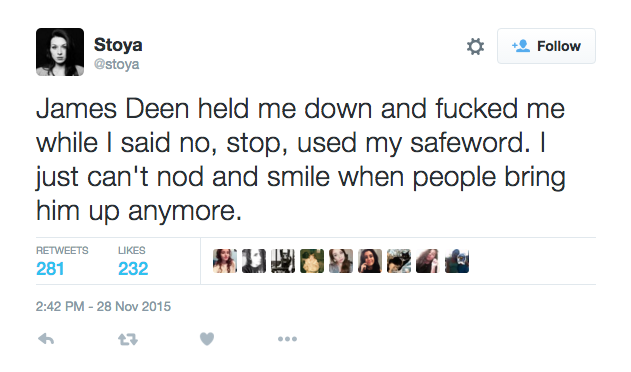Open the 2:42 PM - 28 Nov 2015 timestamp

point(103,306)
